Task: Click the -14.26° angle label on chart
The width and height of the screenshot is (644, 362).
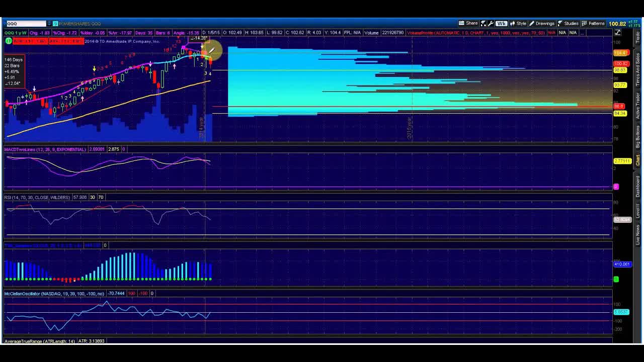Action: 199,38
